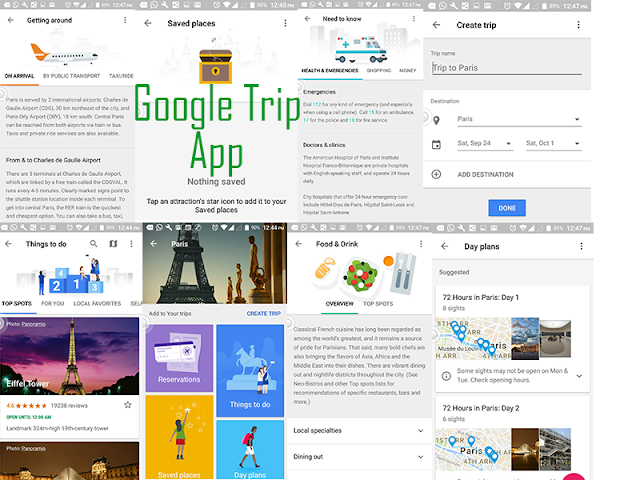The height and width of the screenshot is (480, 640).
Task: Switch to the Taxi/Ride tab
Action: click(121, 76)
